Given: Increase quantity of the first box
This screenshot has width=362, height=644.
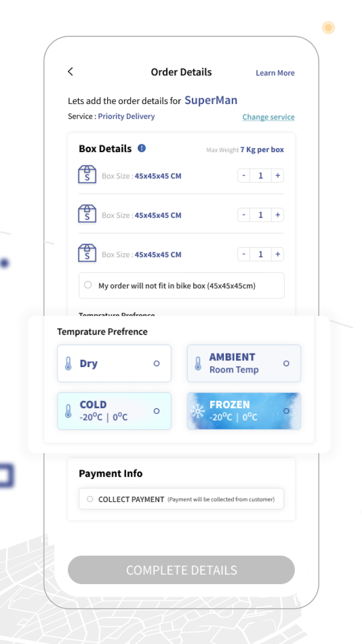Looking at the screenshot, I should click(x=278, y=176).
